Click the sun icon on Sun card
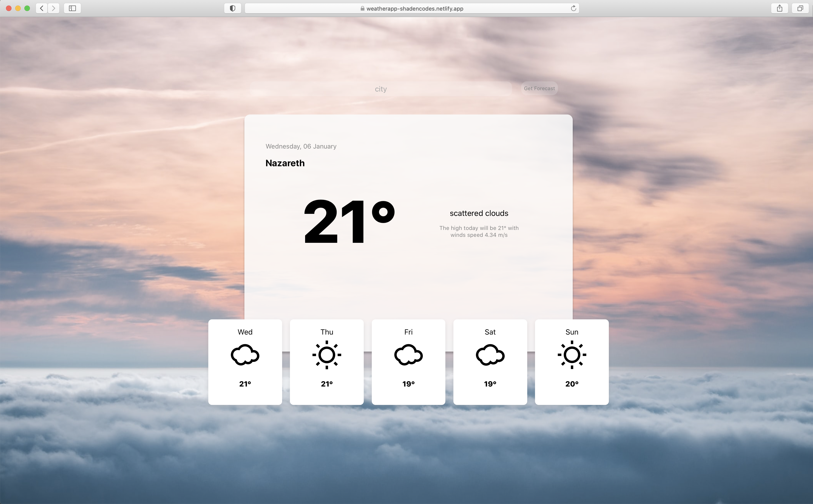 tap(572, 355)
